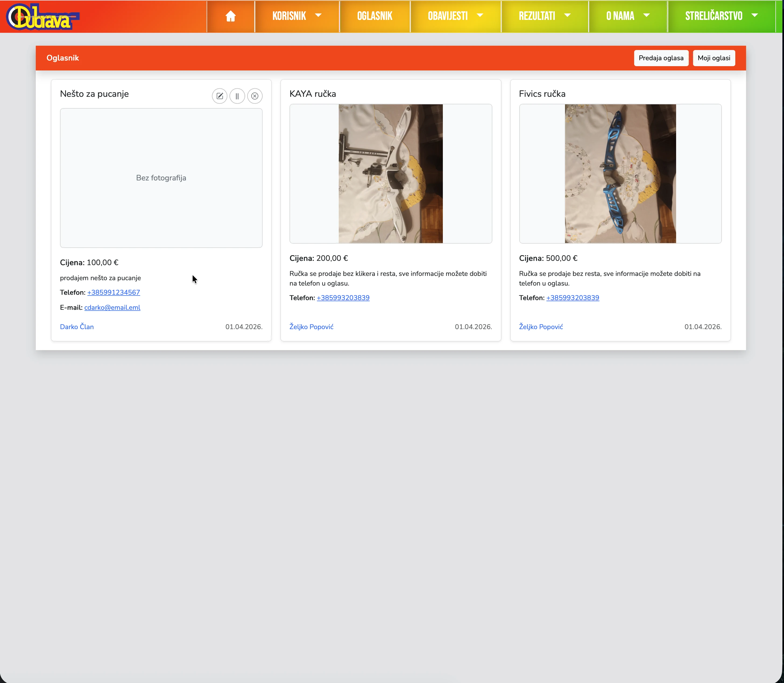This screenshot has height=683, width=784.
Task: Click the Predaja oglasa button
Action: [661, 58]
